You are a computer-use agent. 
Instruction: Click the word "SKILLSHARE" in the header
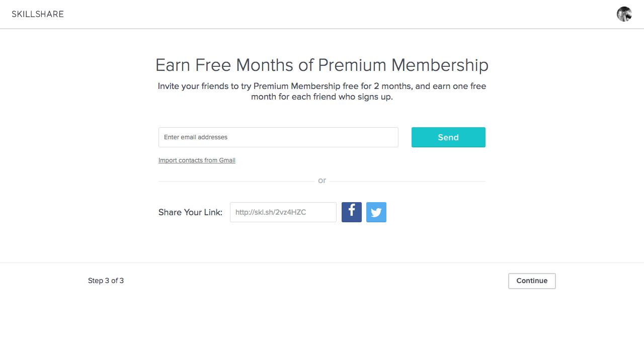pos(38,14)
